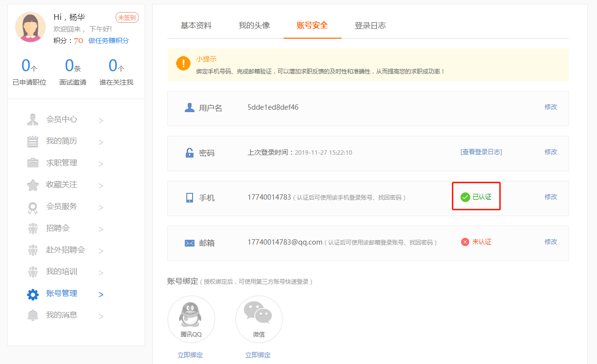Switch to the 基本资料 tab
This screenshot has height=364, width=597.
tap(196, 26)
